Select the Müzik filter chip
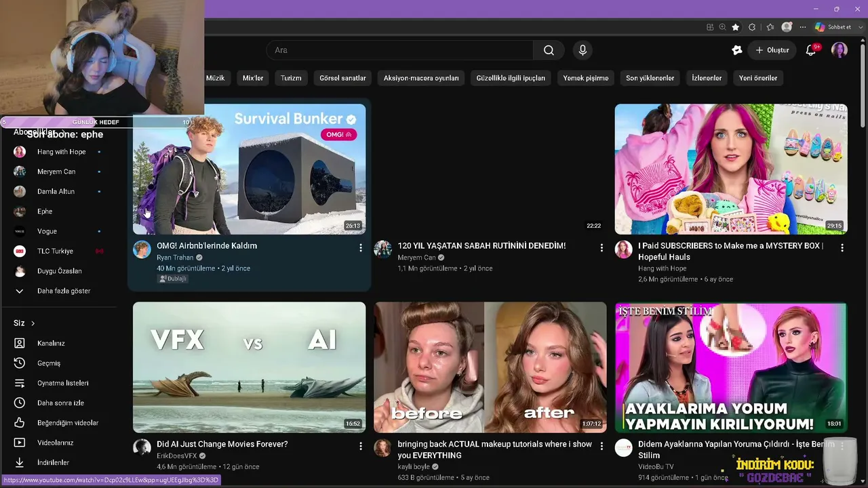The height and width of the screenshot is (488, 868). point(215,78)
